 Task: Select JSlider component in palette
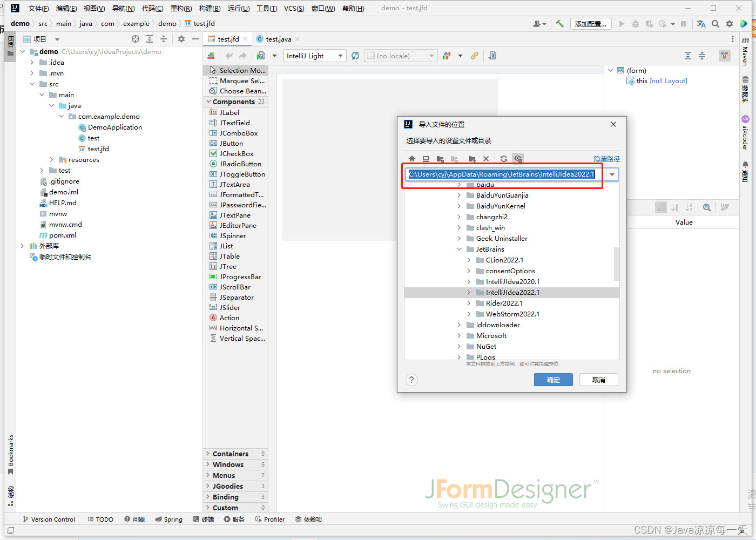click(235, 307)
